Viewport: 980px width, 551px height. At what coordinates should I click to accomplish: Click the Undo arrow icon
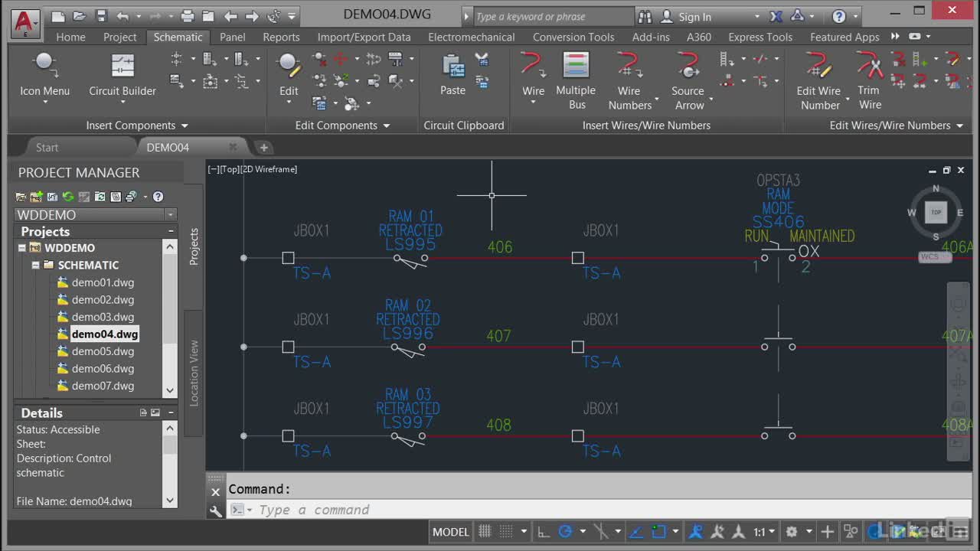pos(122,16)
